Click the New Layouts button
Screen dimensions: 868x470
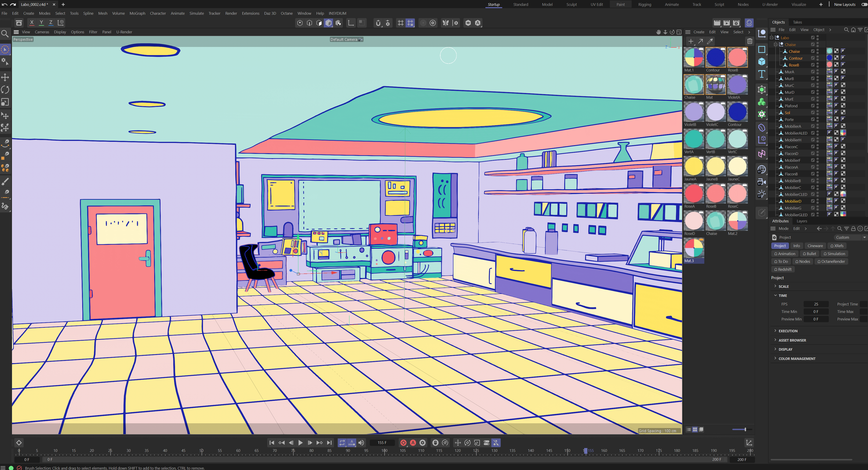click(844, 5)
